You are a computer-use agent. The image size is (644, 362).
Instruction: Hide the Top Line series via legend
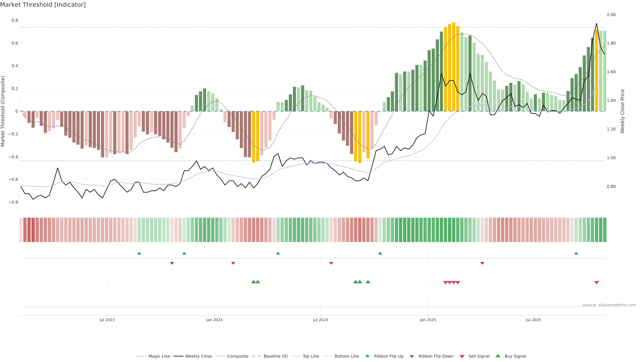(311, 356)
